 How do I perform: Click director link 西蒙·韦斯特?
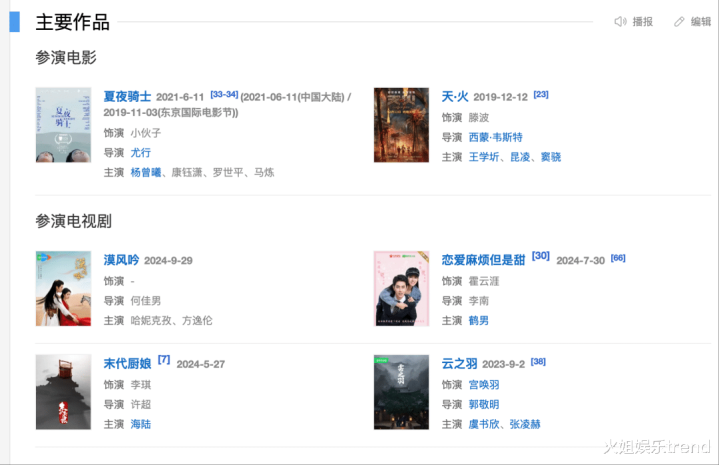click(495, 137)
